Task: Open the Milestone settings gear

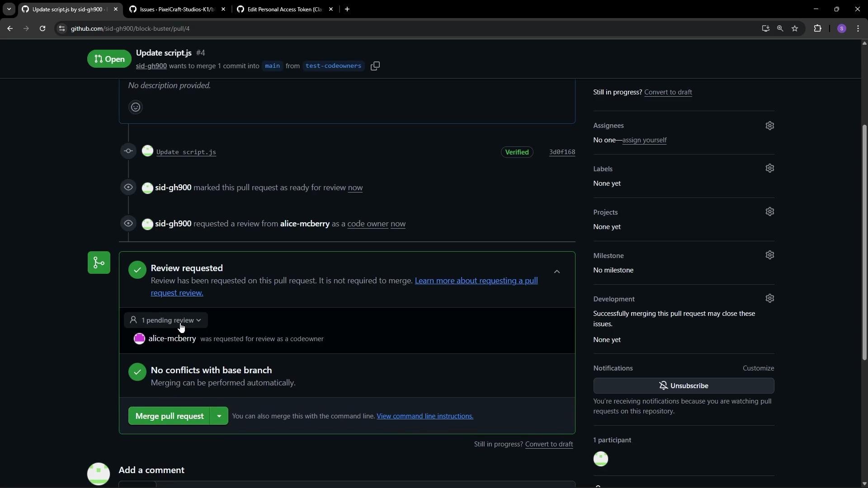Action: click(x=770, y=255)
